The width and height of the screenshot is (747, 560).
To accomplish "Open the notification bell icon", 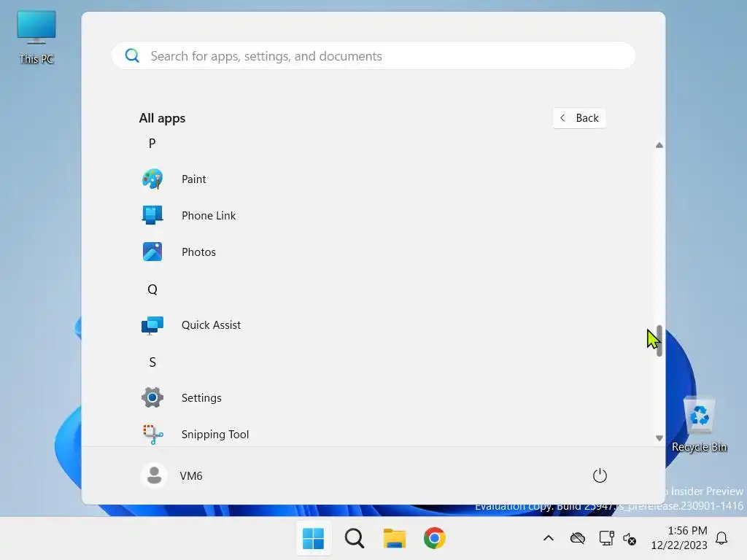I will pos(721,538).
